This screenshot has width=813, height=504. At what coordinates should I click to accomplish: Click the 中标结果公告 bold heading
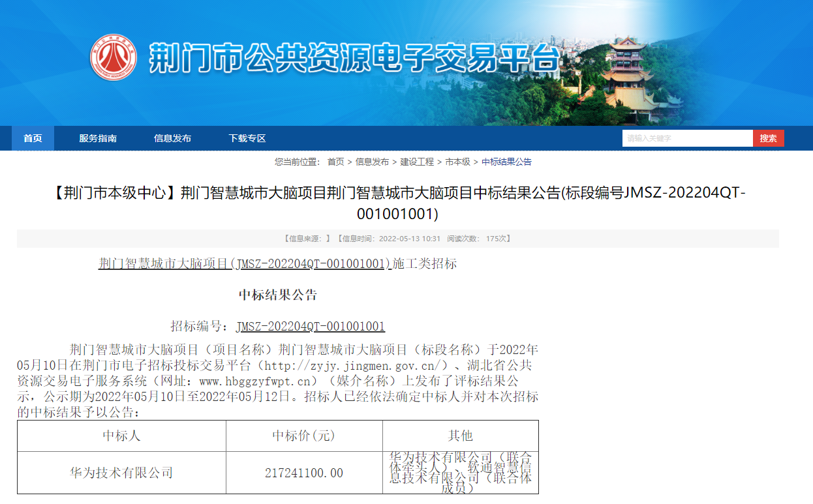coord(278,295)
